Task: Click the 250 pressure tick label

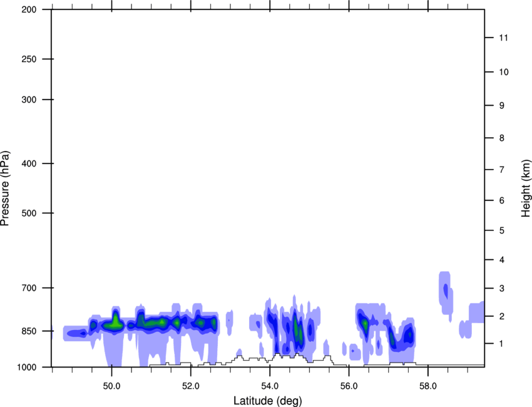Action: (x=29, y=59)
